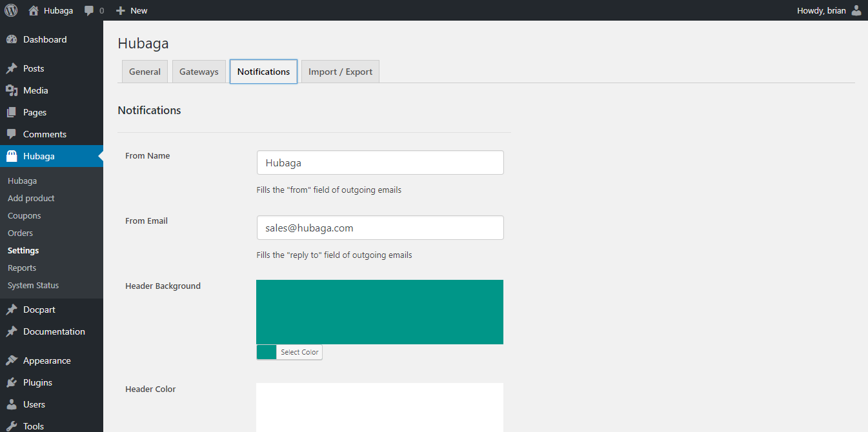
Task: Click the Appearance paintbrush icon
Action: [12, 360]
